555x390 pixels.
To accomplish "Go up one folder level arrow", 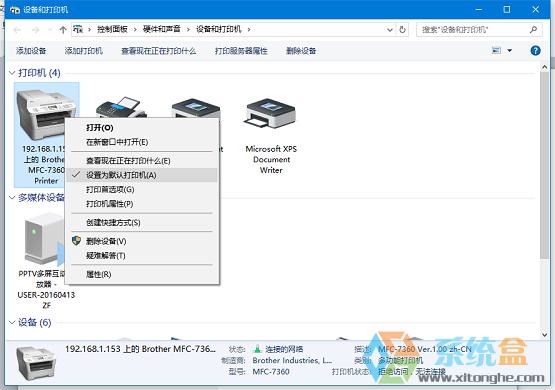I will 63,30.
